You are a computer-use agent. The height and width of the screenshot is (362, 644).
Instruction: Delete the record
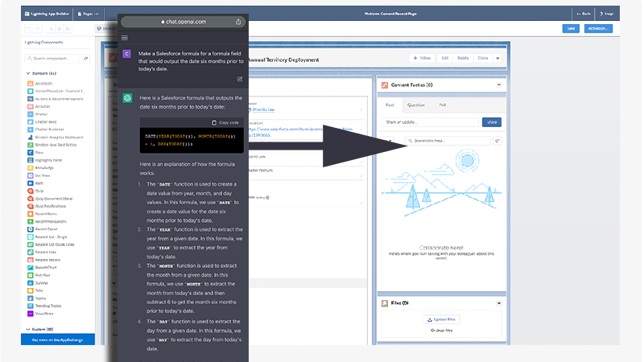point(463,58)
